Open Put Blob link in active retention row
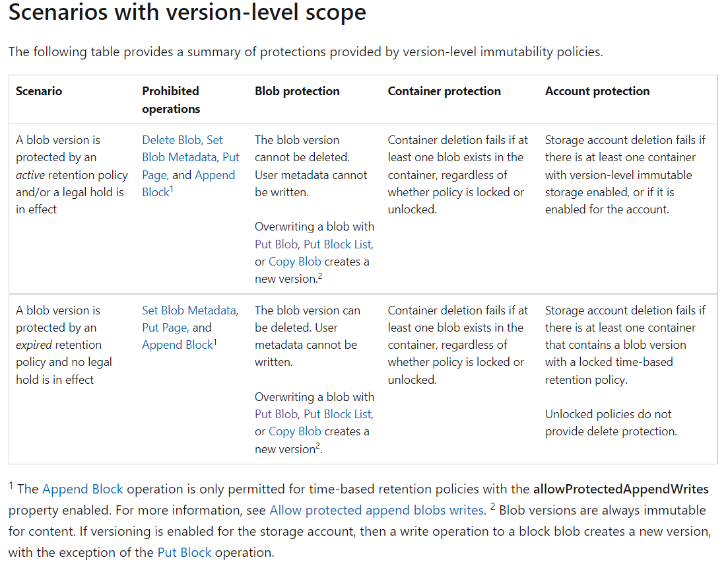The width and height of the screenshot is (728, 578). pyautogui.click(x=276, y=244)
